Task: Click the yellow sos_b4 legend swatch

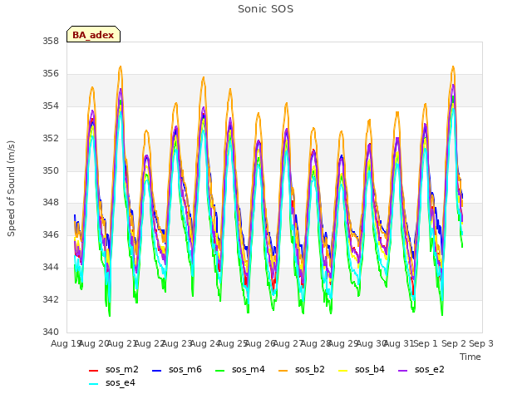Action: point(343,371)
